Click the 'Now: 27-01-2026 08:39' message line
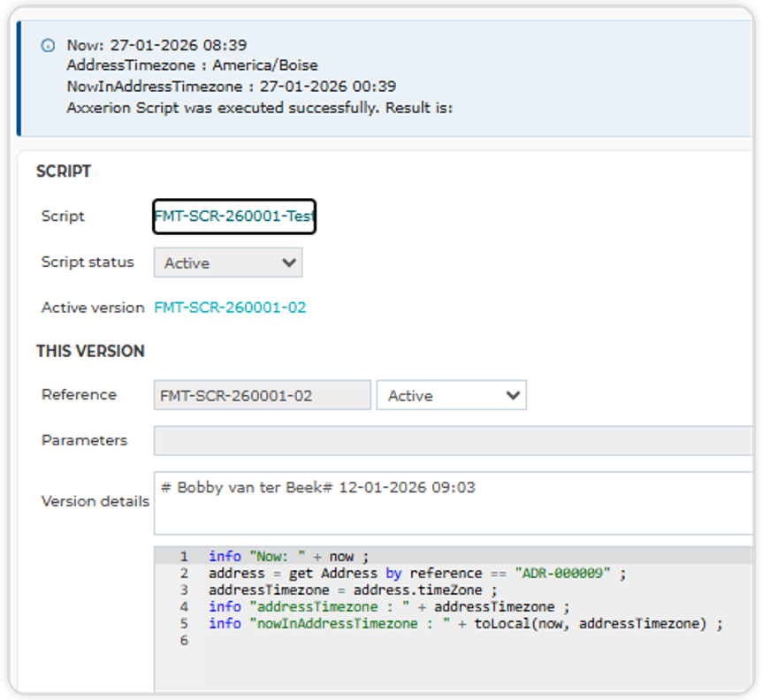The image size is (762, 700). point(156,45)
